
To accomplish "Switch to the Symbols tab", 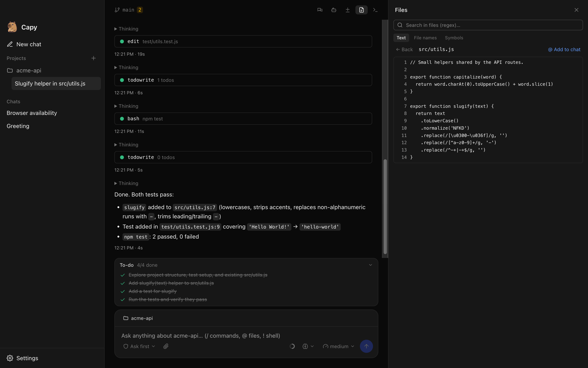I will 454,38.
